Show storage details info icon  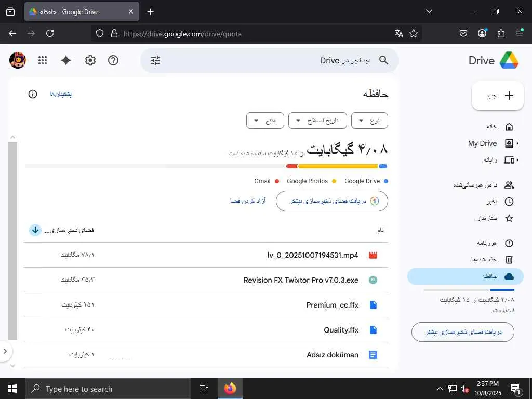33,94
